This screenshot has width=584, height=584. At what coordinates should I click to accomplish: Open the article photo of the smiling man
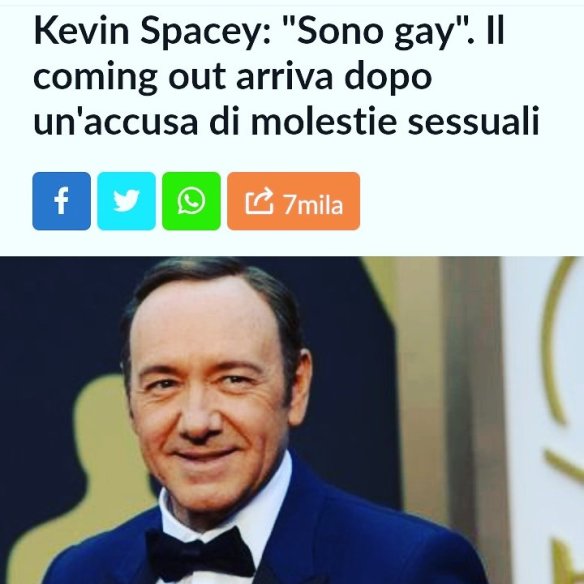[292, 420]
